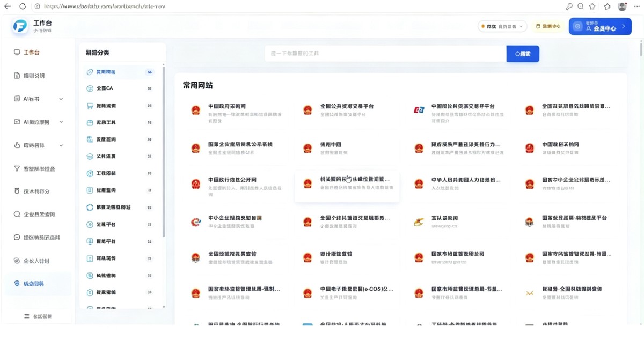Open the highlighted card under the mouse cursor
Viewport: 644px width, 362px height.
pos(347,187)
